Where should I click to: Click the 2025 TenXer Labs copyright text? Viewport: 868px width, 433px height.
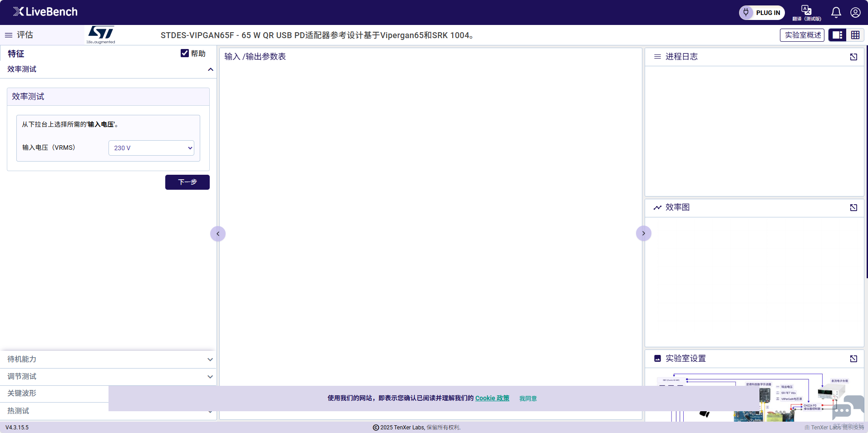point(416,428)
